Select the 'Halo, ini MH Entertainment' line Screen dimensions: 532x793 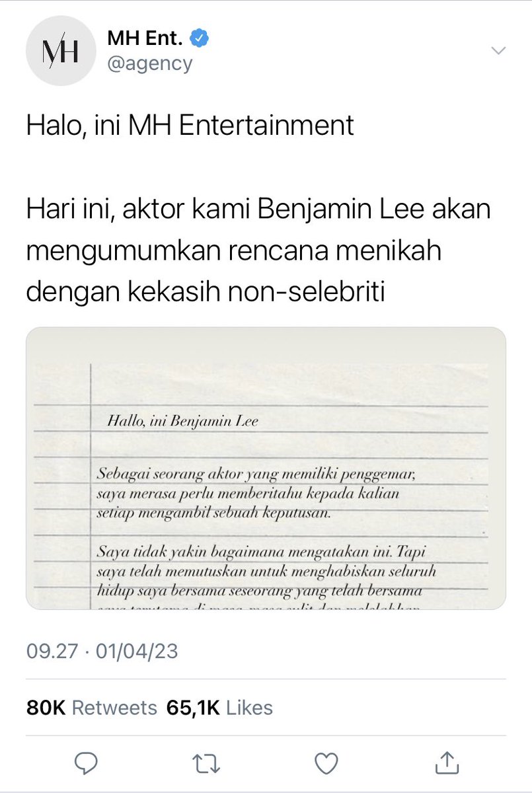pyautogui.click(x=190, y=126)
